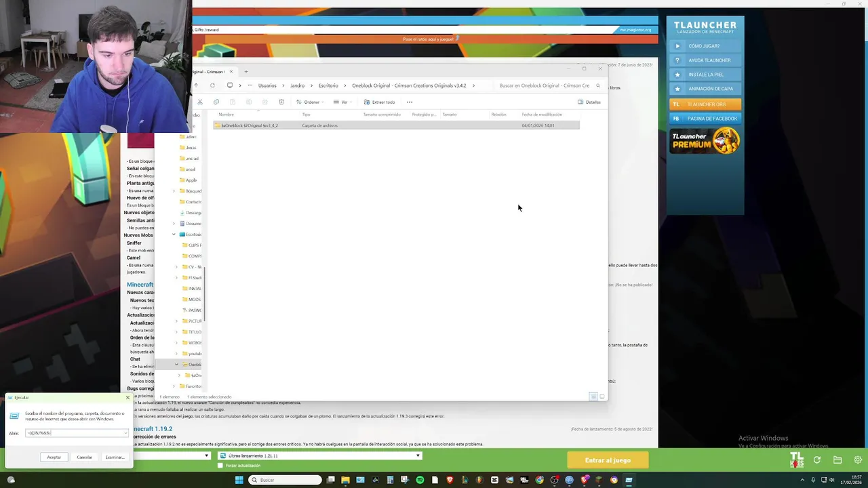868x488 pixels.
Task: Expand chevron after Oneblock Original breadcrumb
Action: pyautogui.click(x=473, y=85)
